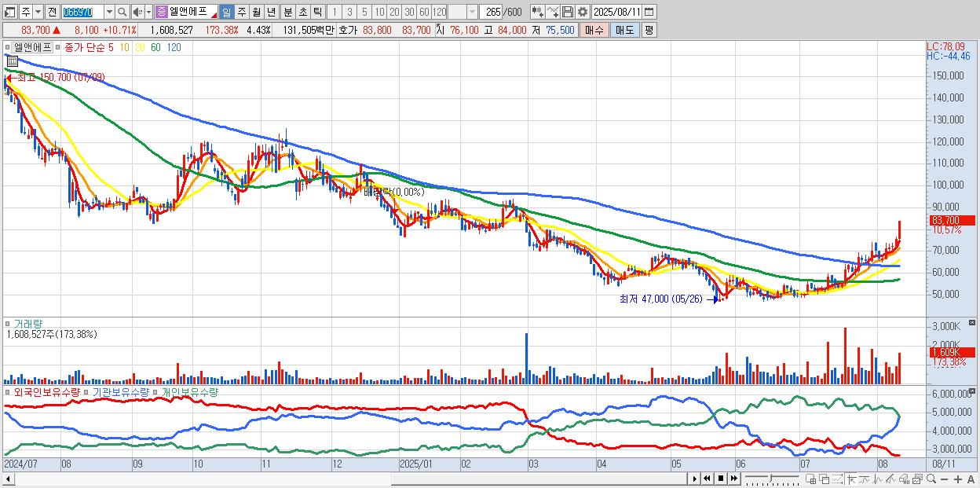Image resolution: width=980 pixels, height=488 pixels.
Task: Select the 월 monthly period tab
Action: point(257,12)
